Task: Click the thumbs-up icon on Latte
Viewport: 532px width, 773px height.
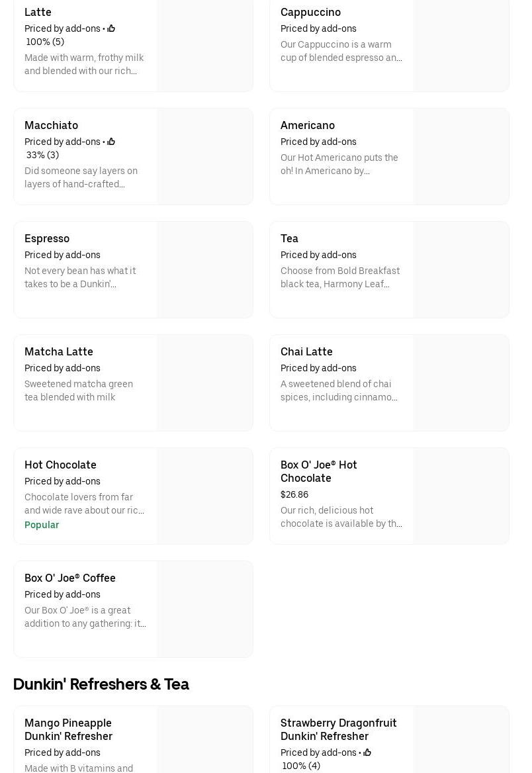Action: pyautogui.click(x=111, y=28)
